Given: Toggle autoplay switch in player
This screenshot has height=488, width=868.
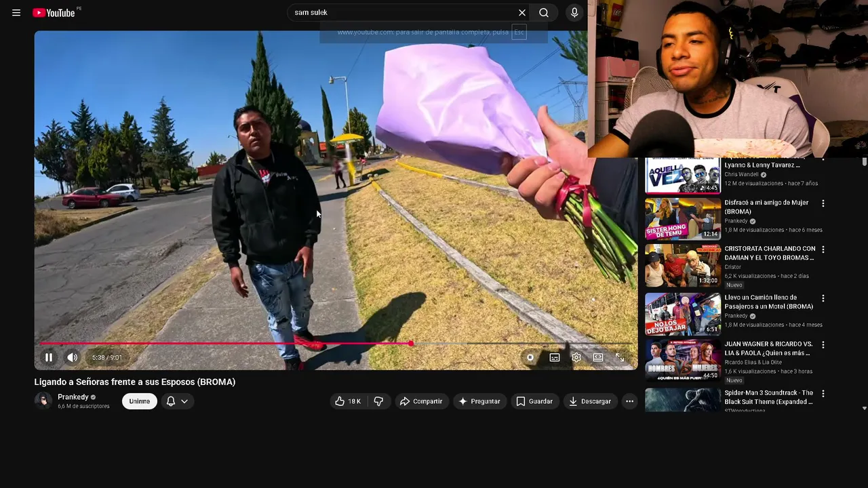Looking at the screenshot, I should coord(530,357).
